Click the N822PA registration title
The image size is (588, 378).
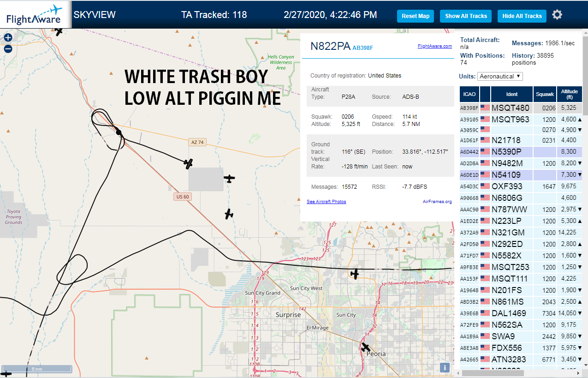[330, 46]
